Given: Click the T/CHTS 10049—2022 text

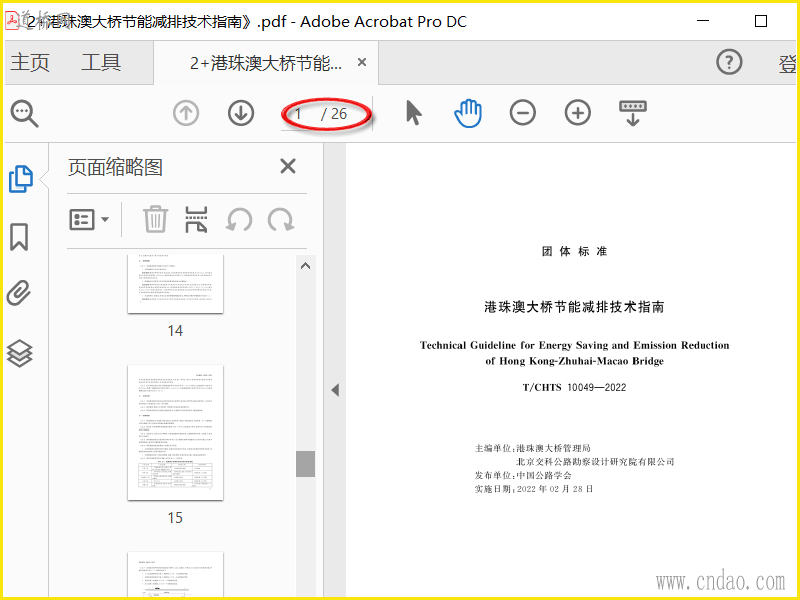Looking at the screenshot, I should pos(574,387).
